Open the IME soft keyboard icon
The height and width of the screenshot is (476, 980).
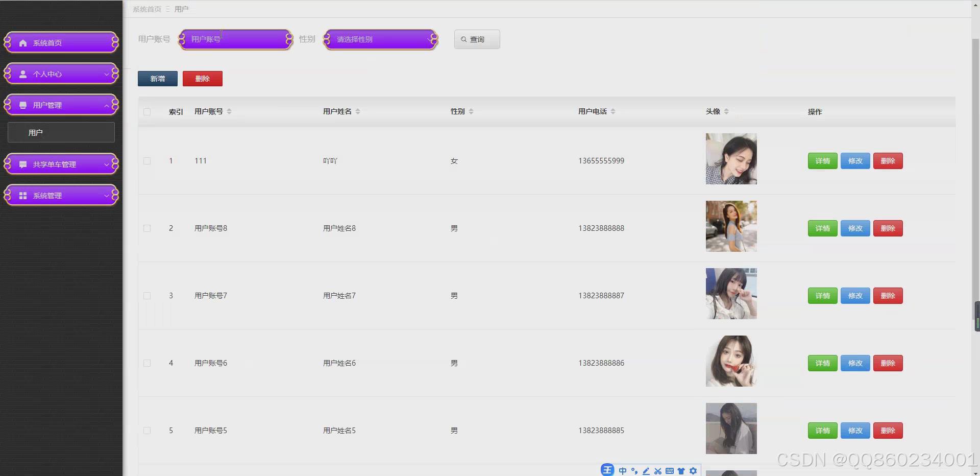pos(670,471)
